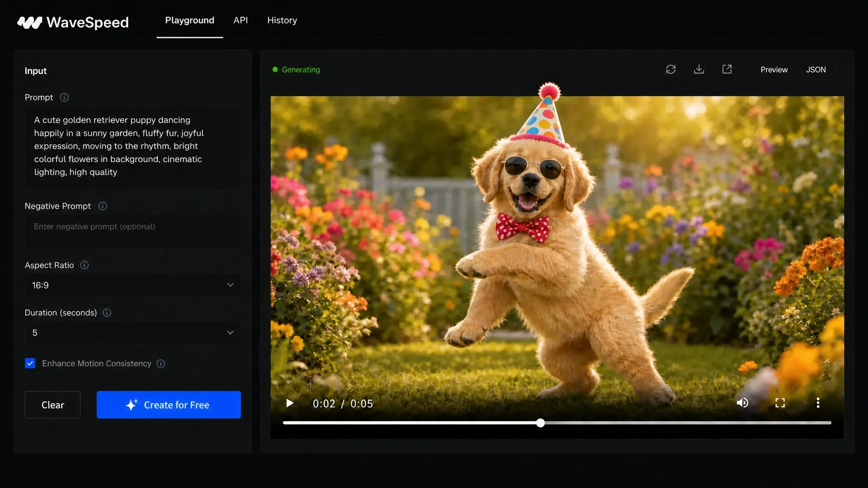Switch to the Playground tab

pos(190,20)
